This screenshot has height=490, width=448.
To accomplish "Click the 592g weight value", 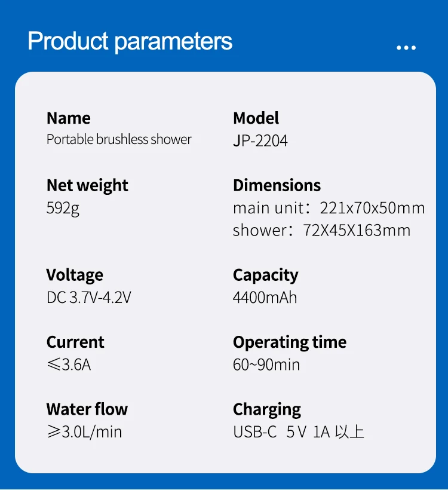I will coord(63,209).
